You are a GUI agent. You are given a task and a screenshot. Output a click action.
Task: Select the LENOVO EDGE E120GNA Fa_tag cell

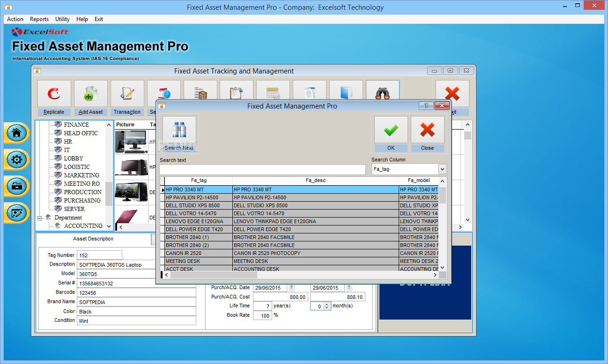tap(199, 222)
